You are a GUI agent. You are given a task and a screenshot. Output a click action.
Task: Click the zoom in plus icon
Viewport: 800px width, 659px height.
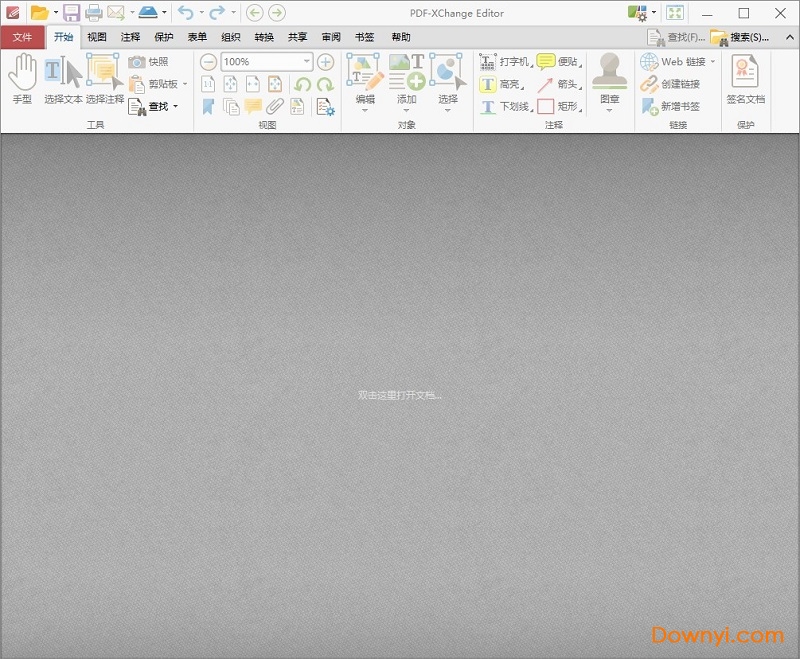325,62
